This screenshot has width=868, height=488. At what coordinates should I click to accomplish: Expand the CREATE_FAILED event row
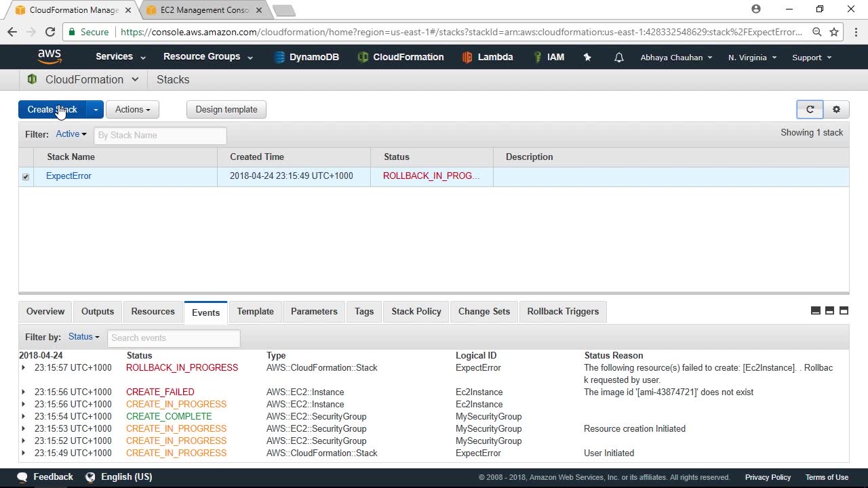pyautogui.click(x=24, y=392)
